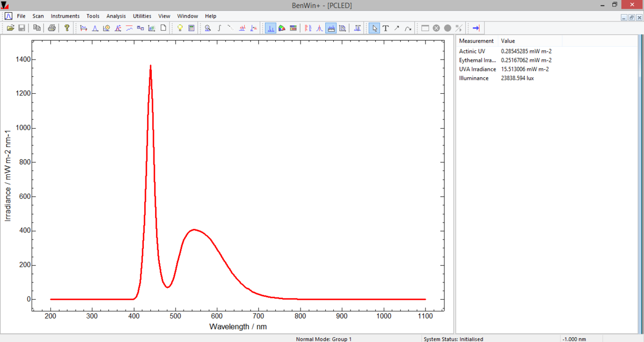The width and height of the screenshot is (644, 342).
Task: Select the Text annotation tool
Action: point(385,27)
